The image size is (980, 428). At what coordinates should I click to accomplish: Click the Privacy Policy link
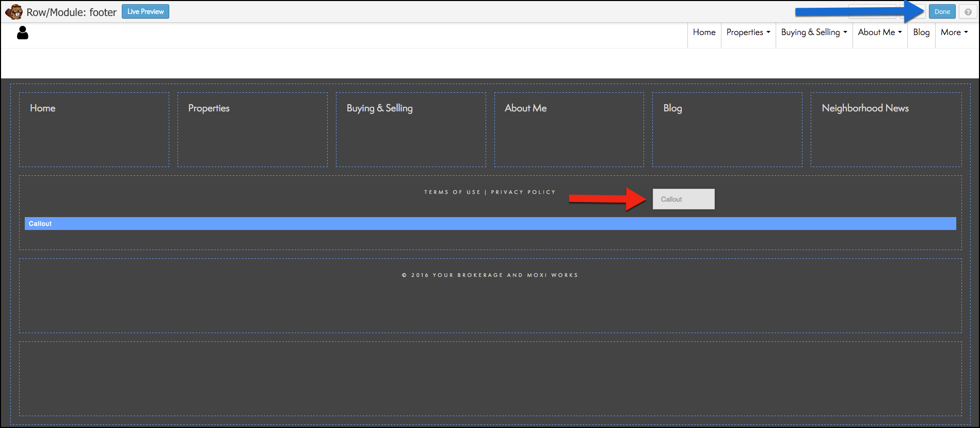(x=523, y=192)
